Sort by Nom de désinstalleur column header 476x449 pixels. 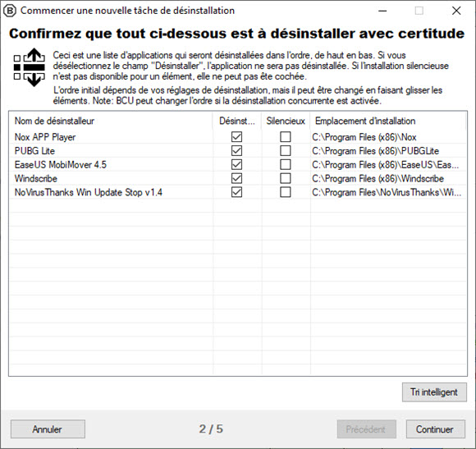111,121
